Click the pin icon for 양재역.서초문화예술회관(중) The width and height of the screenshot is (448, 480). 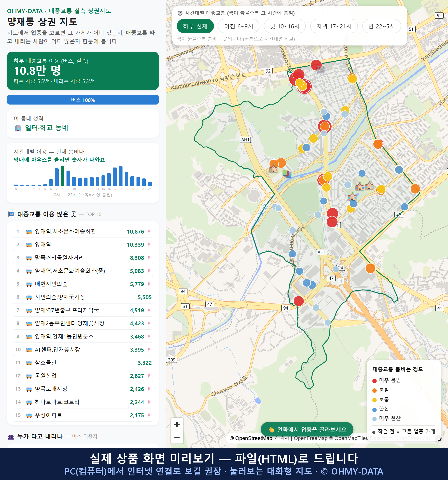149,271
